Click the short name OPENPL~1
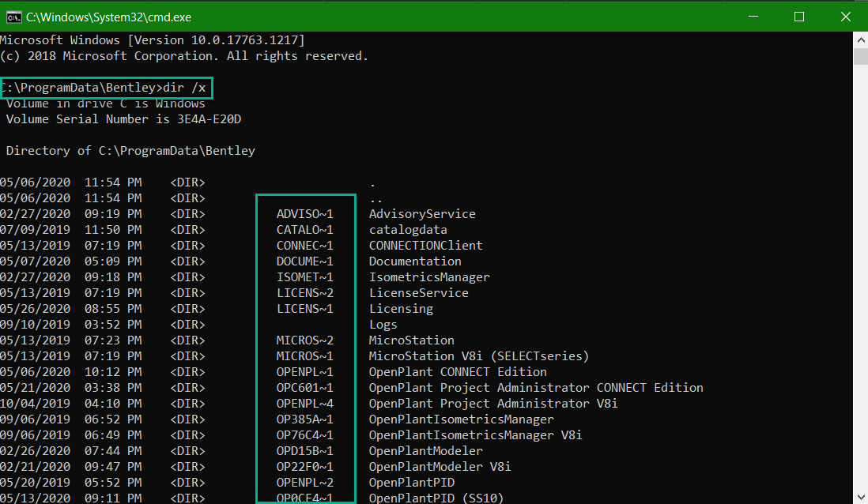This screenshot has width=868, height=504. tap(305, 372)
